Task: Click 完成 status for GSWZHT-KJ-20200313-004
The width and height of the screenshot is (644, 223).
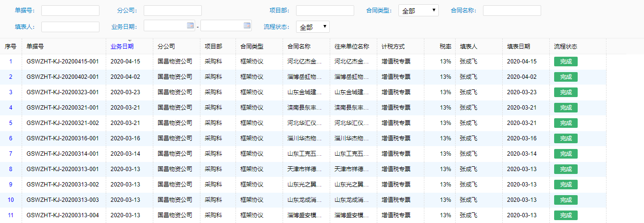Action: click(x=566, y=215)
